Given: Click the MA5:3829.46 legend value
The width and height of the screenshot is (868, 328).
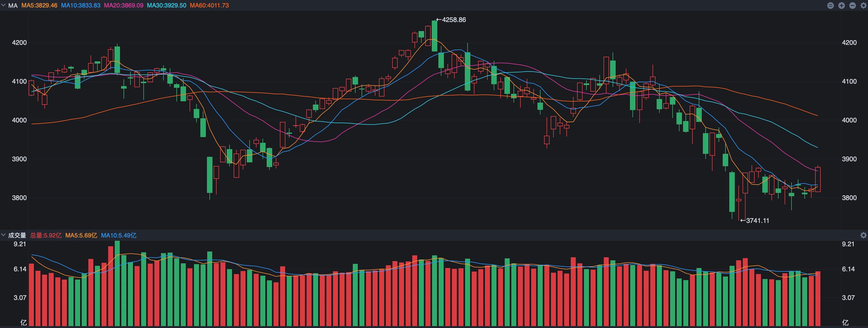Looking at the screenshot, I should click(39, 6).
